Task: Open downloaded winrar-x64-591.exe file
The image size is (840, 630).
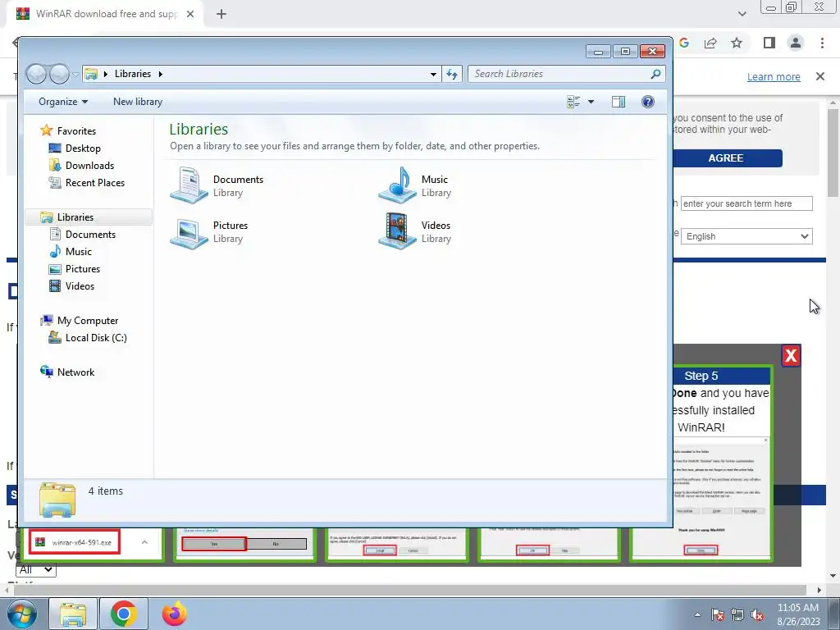Action: tap(75, 543)
